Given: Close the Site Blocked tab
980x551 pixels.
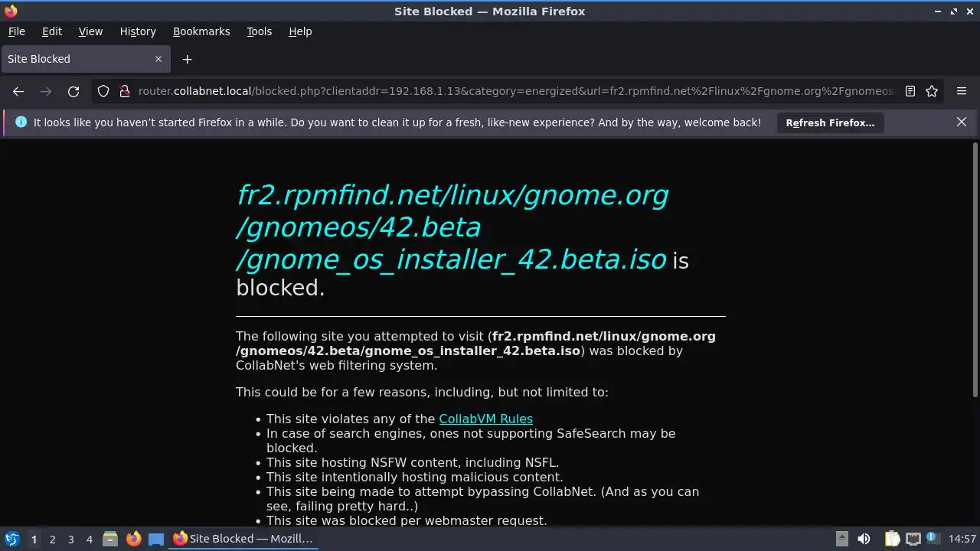Looking at the screenshot, I should click(158, 59).
